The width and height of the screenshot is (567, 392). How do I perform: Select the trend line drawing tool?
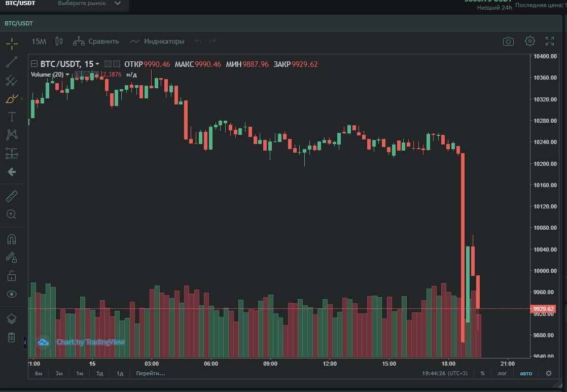coord(12,62)
